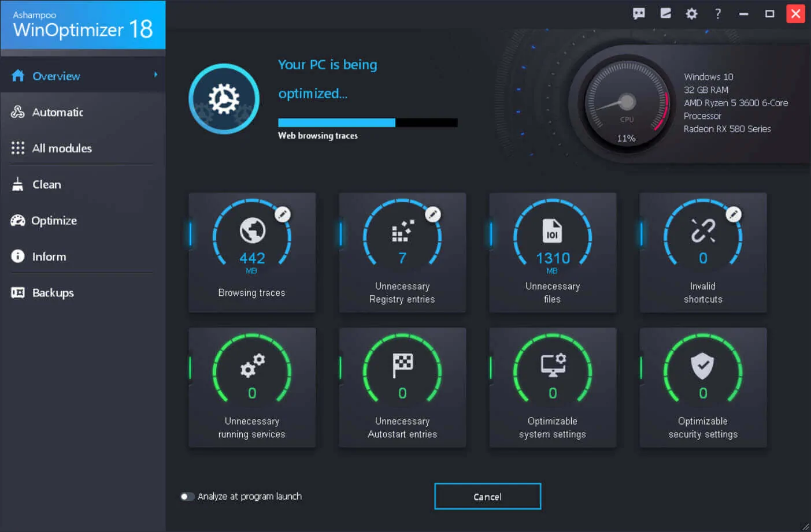Click the Ashampoo WinOptimizer 18 logo
The width and height of the screenshot is (811, 532).
click(83, 25)
